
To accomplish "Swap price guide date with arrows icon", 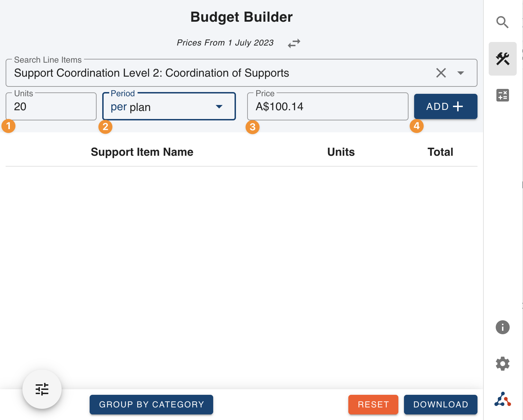I will (x=294, y=43).
